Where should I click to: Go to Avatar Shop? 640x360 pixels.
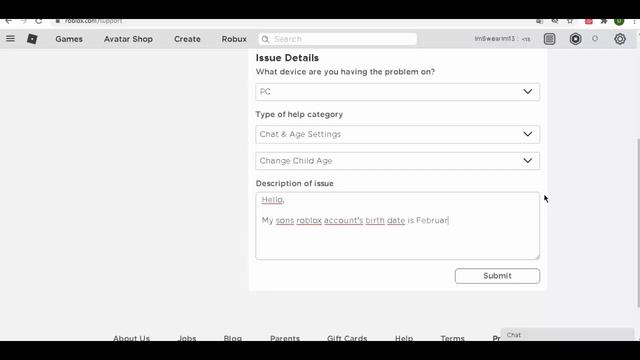[x=128, y=39]
